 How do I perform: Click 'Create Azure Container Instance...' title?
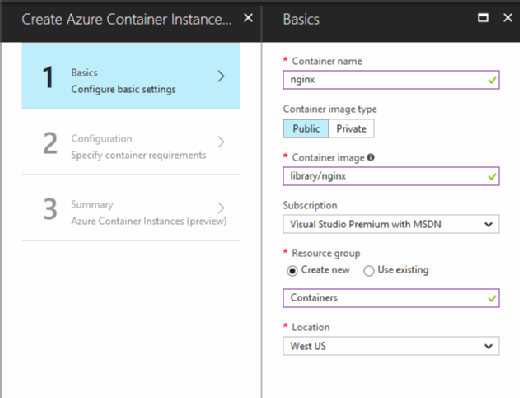127,19
